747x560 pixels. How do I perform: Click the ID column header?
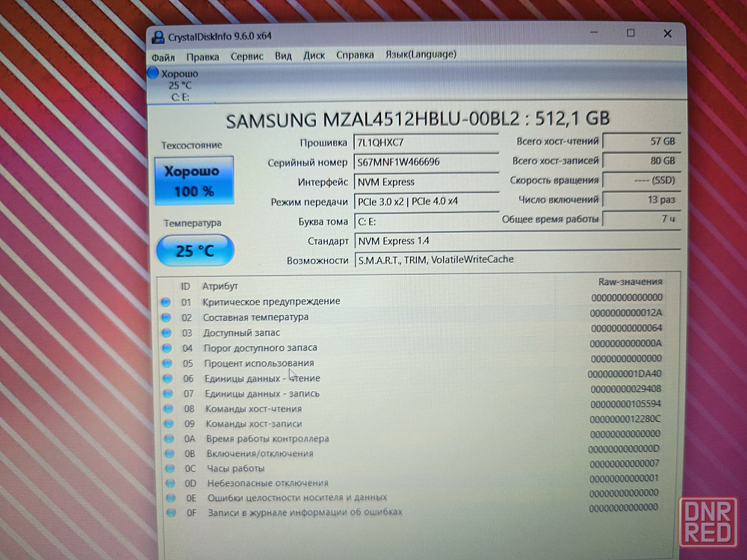185,286
